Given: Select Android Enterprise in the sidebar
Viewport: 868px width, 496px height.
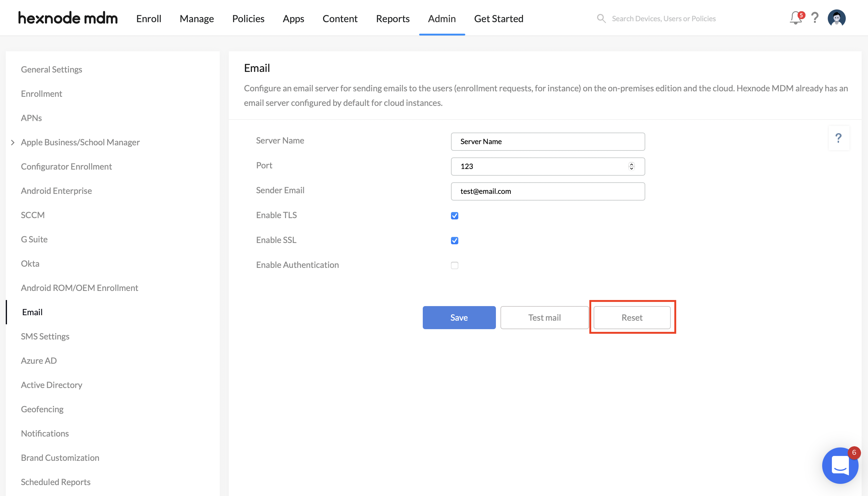Looking at the screenshot, I should 56,191.
